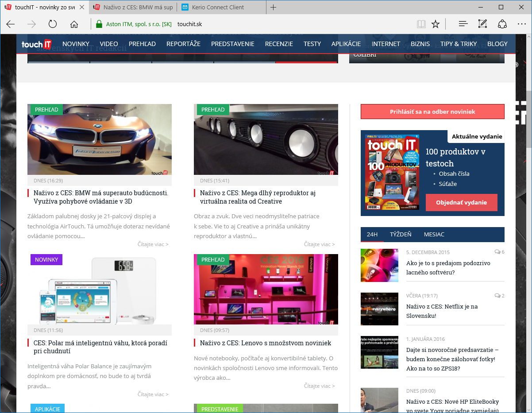This screenshot has height=413, width=532.
Task: Add page to favorites star icon
Action: click(x=436, y=24)
